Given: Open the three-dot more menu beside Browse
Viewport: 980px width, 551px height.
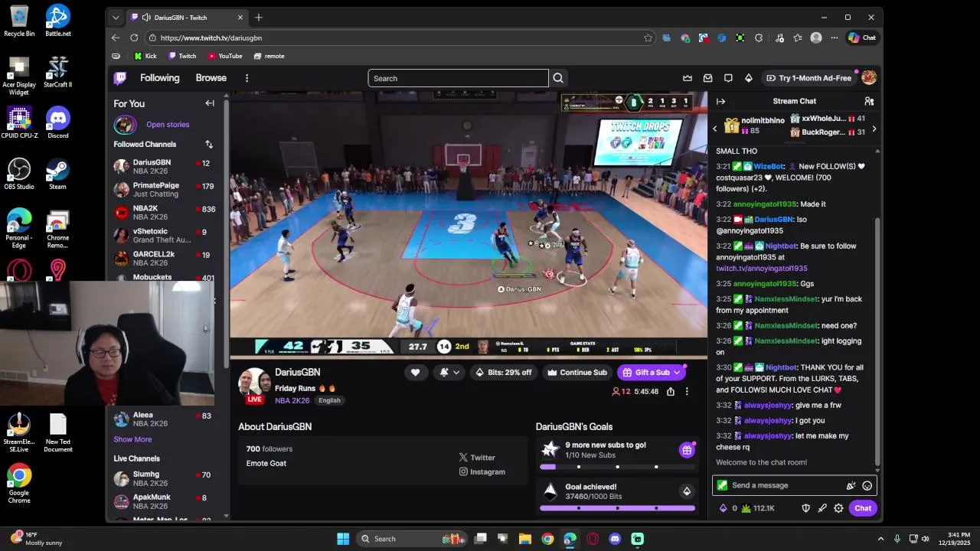Looking at the screenshot, I should coord(247,78).
